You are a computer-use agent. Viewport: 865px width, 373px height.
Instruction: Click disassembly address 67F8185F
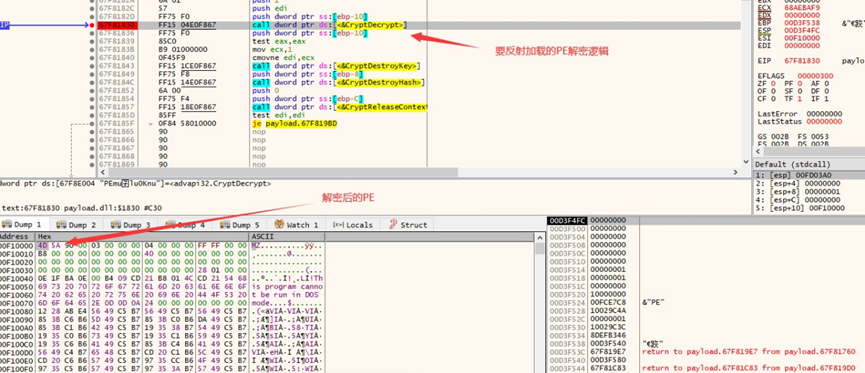click(x=116, y=124)
